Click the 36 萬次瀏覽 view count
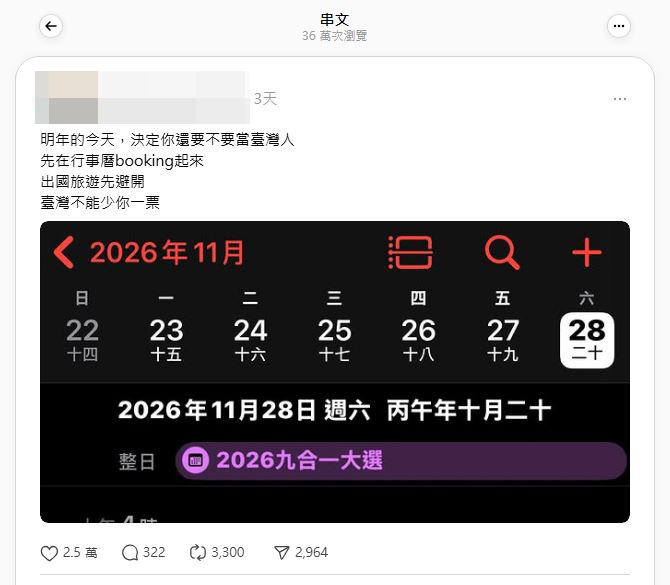This screenshot has height=585, width=670. click(x=335, y=36)
